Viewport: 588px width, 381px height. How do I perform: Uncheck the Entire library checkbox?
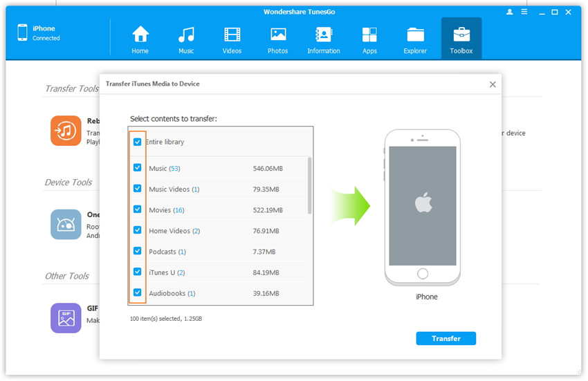pyautogui.click(x=138, y=142)
